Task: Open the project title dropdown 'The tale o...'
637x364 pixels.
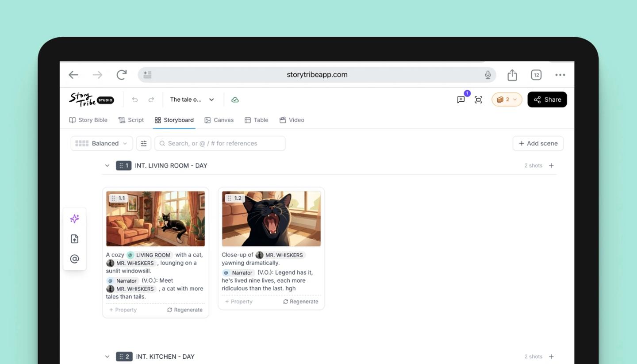Action: click(x=192, y=100)
